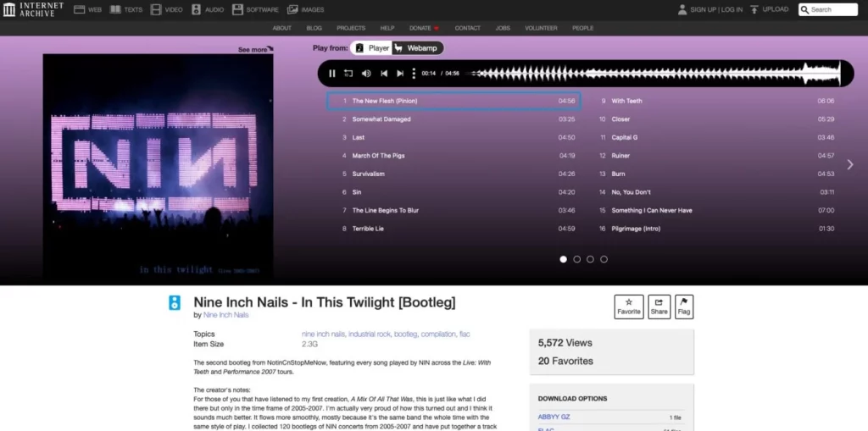Select the Player playback option
Image resolution: width=868 pixels, height=431 pixels.
[x=372, y=48]
